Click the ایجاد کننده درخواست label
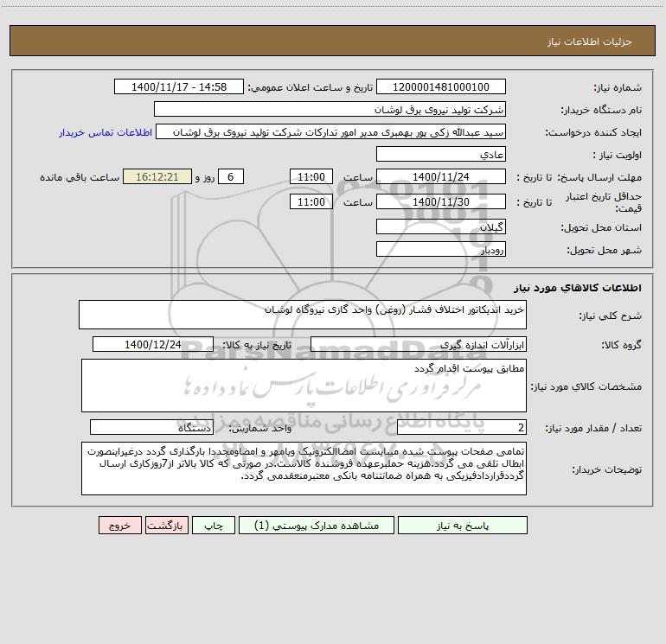The width and height of the screenshot is (666, 644). pyautogui.click(x=593, y=132)
